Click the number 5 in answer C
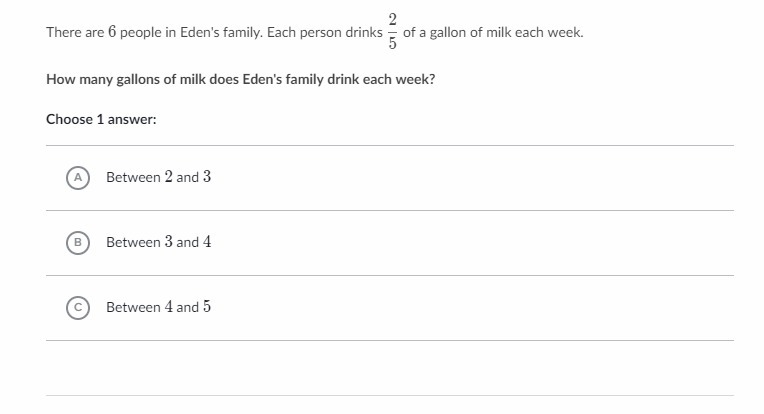Viewport: 764px width, 414px height. tap(207, 307)
